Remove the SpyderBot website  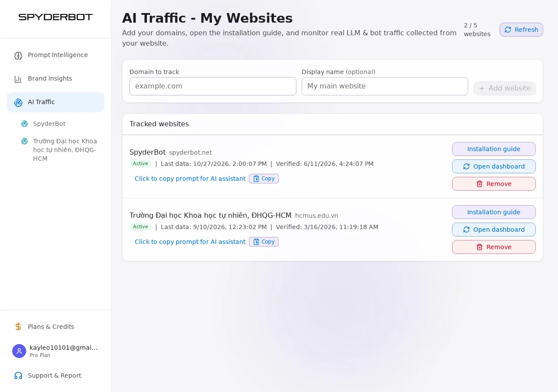pos(494,184)
